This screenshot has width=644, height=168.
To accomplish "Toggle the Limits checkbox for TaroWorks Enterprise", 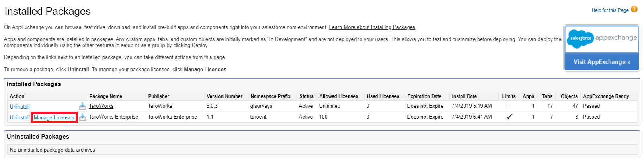I will click(x=509, y=117).
